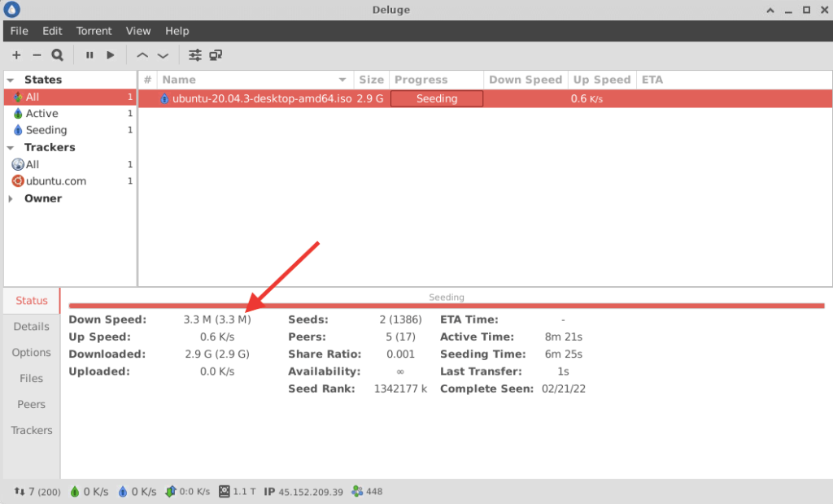
Task: Click the Seeding progress bar in the torrent row
Action: (x=437, y=99)
